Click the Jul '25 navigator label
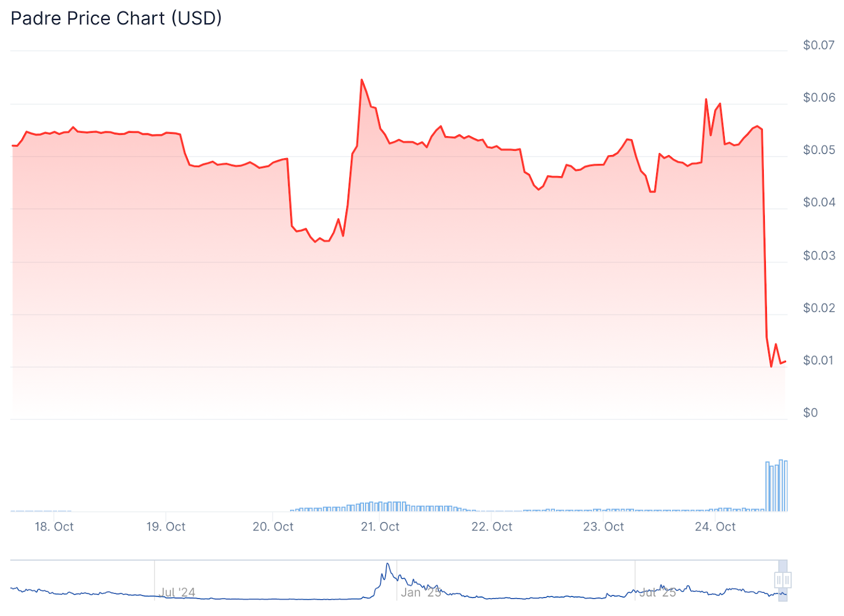Image resolution: width=844 pixels, height=616 pixels. 657,592
